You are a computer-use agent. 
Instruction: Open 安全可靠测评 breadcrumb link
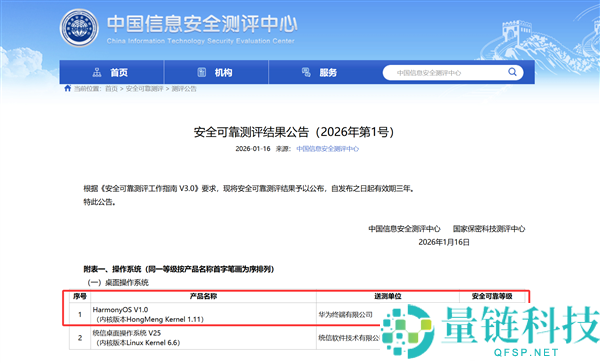145,89
